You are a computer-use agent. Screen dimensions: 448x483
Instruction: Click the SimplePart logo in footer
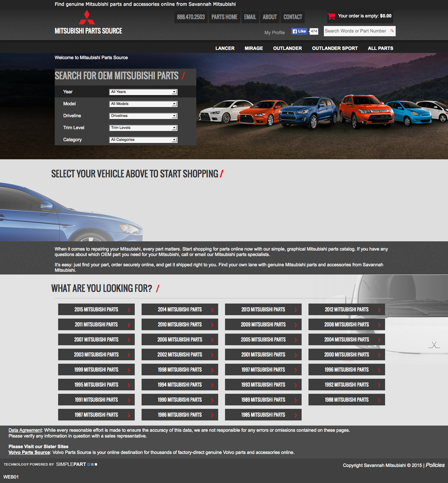point(71,464)
